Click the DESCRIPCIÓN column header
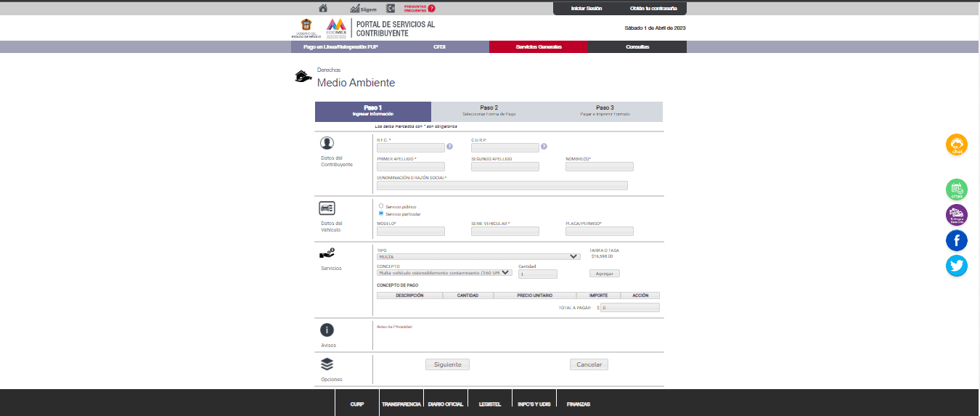Image resolution: width=980 pixels, height=416 pixels. (x=410, y=295)
